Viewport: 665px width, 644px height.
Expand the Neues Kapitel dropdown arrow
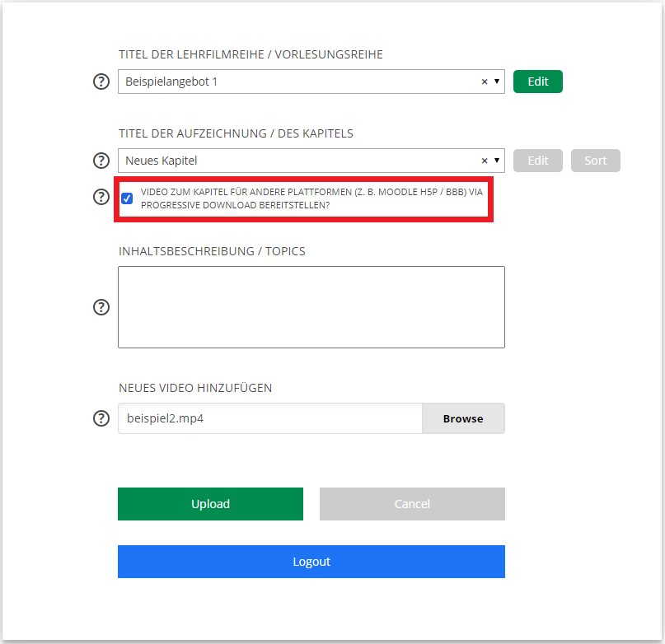tap(497, 161)
